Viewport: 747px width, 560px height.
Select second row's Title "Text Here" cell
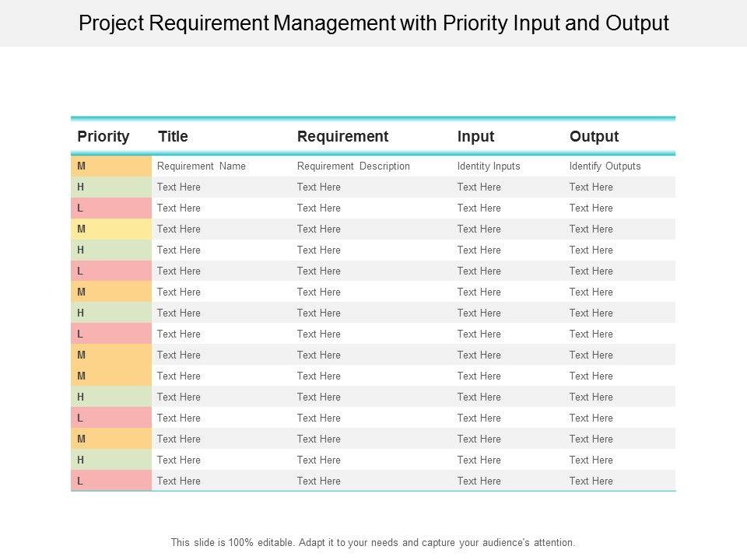coord(179,187)
